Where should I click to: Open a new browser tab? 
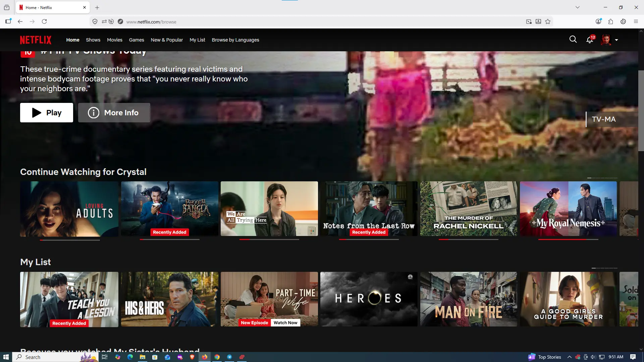(97, 7)
